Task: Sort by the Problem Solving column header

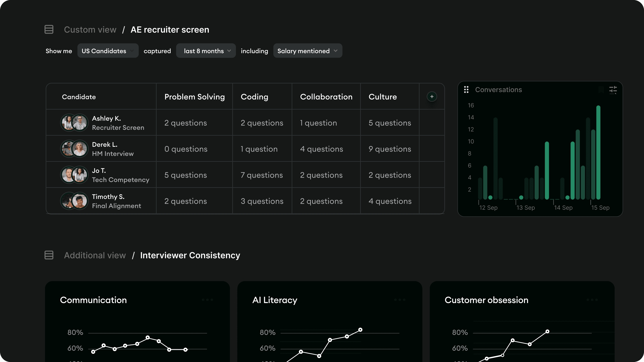Action: click(x=194, y=97)
